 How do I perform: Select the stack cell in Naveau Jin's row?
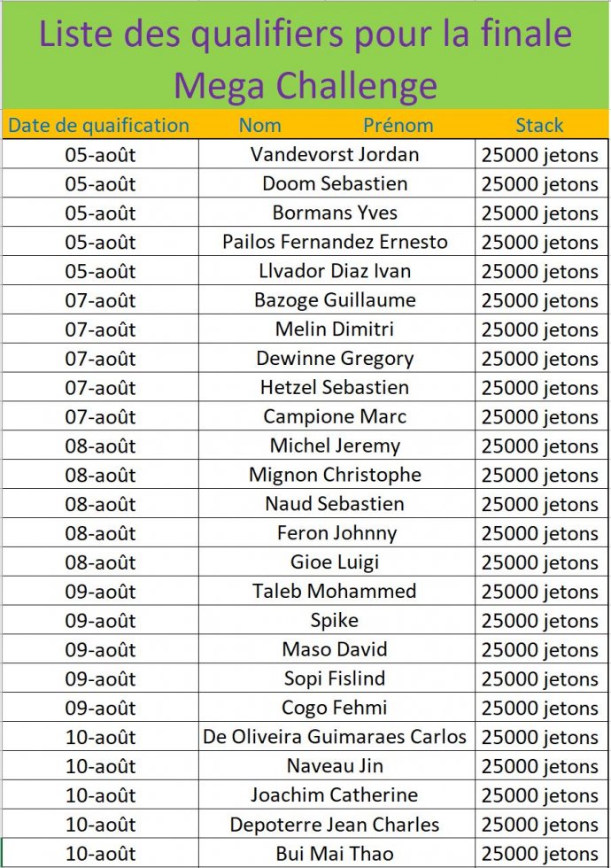(540, 766)
